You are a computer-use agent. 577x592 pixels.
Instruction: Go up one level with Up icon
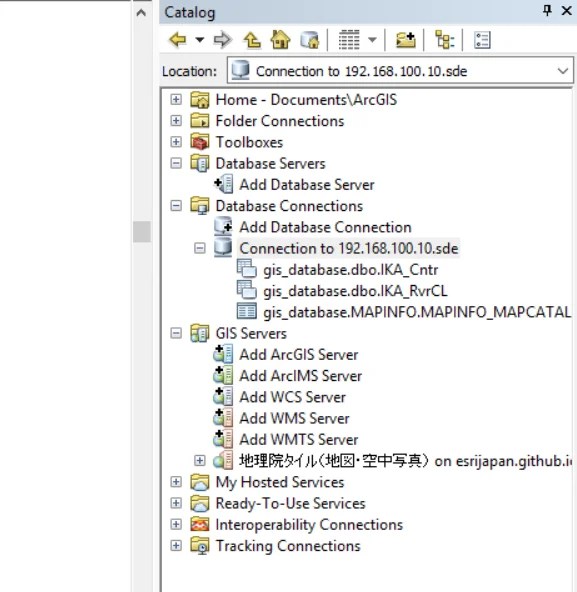coord(252,40)
